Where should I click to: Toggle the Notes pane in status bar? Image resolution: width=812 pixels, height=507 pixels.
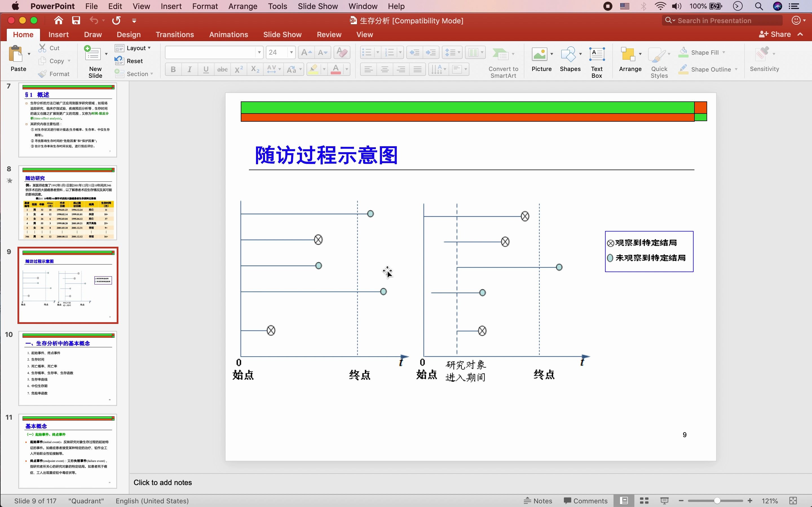(x=538, y=501)
